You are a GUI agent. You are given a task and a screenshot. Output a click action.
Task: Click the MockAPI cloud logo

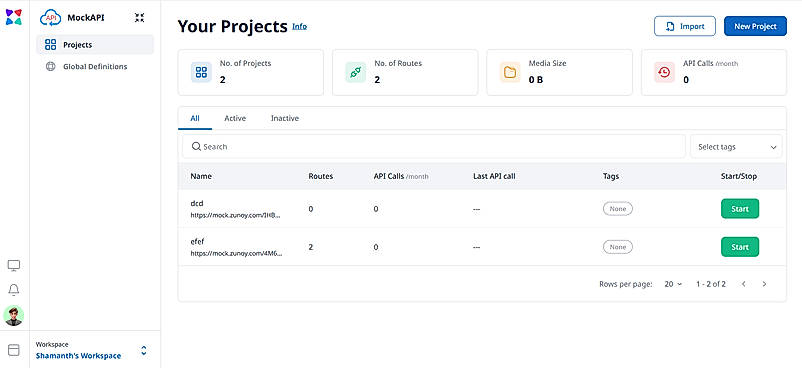pyautogui.click(x=51, y=18)
